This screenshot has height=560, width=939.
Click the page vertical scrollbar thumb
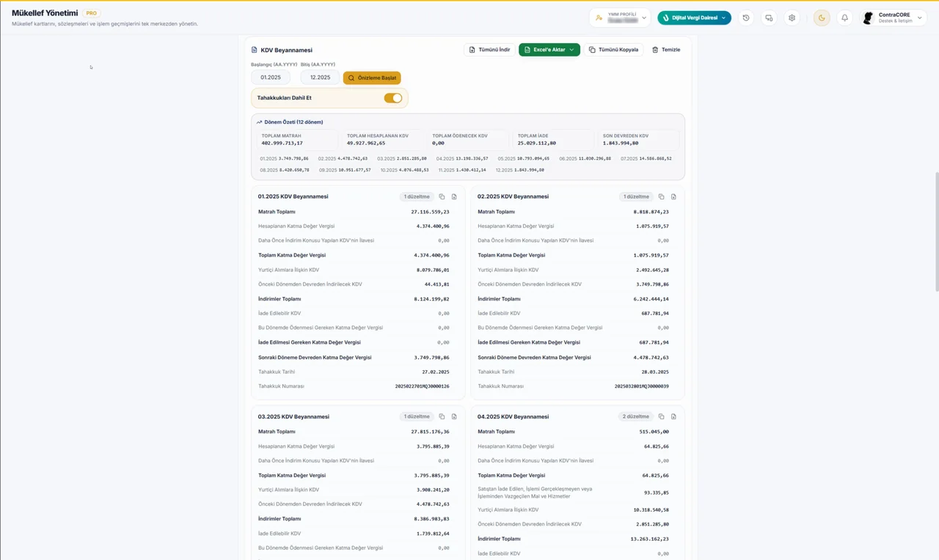point(936,232)
